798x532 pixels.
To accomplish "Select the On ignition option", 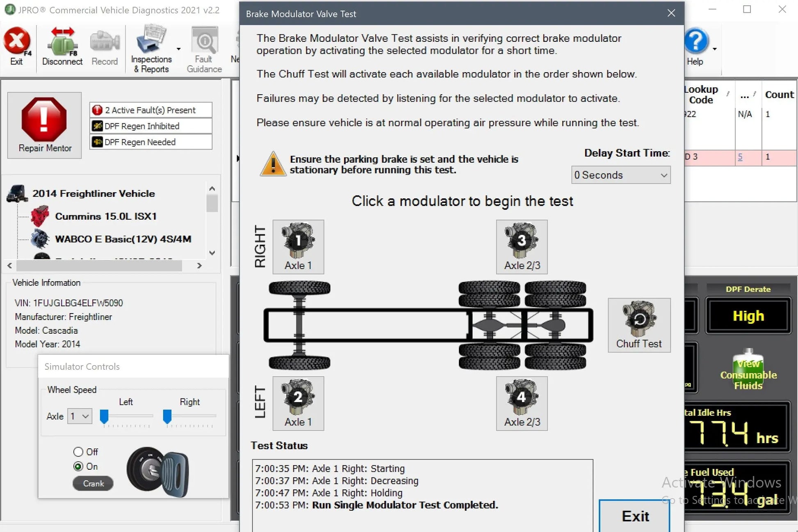I will pyautogui.click(x=78, y=466).
